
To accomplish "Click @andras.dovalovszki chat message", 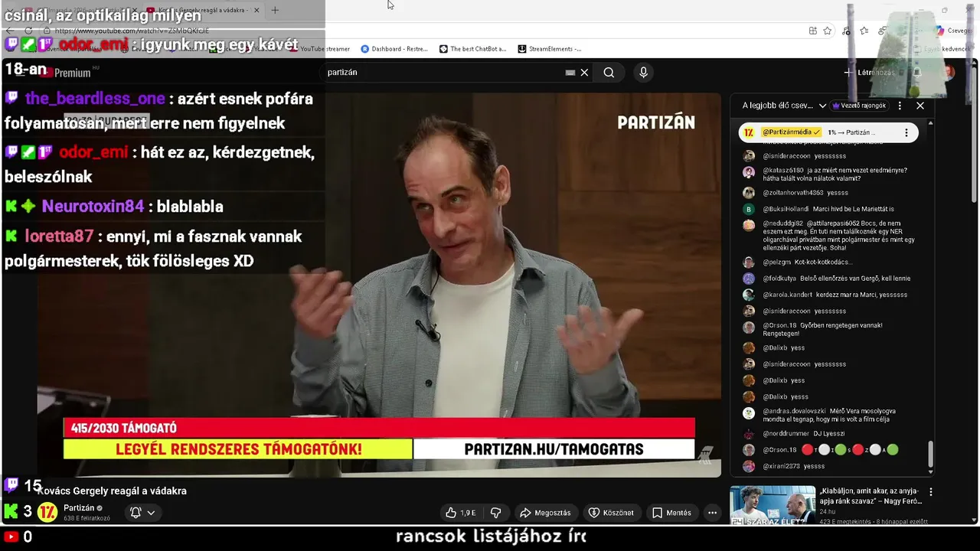I will click(x=831, y=416).
